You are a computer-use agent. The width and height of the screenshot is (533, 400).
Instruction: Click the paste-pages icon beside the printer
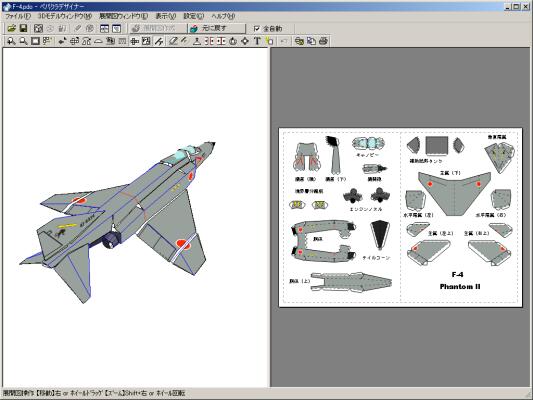click(311, 41)
